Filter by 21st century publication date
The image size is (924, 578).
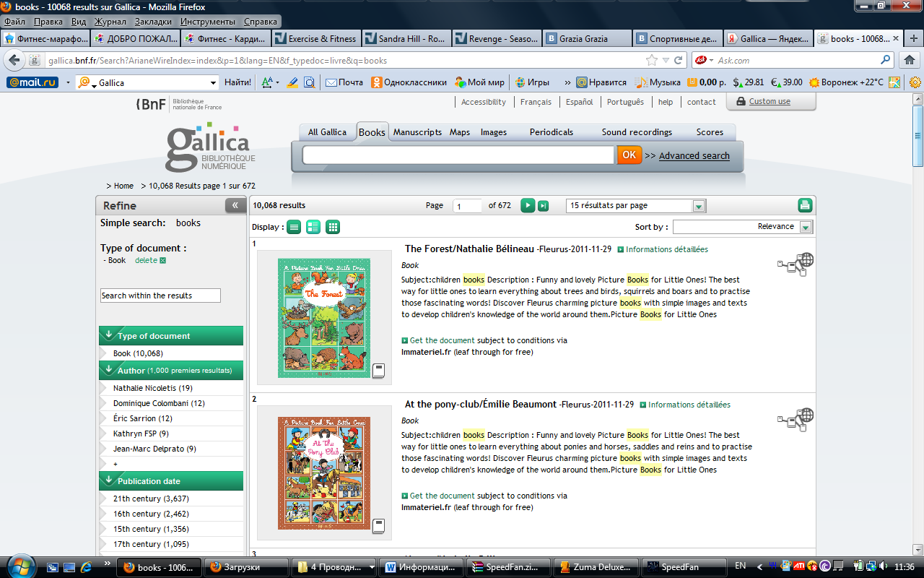pos(152,499)
